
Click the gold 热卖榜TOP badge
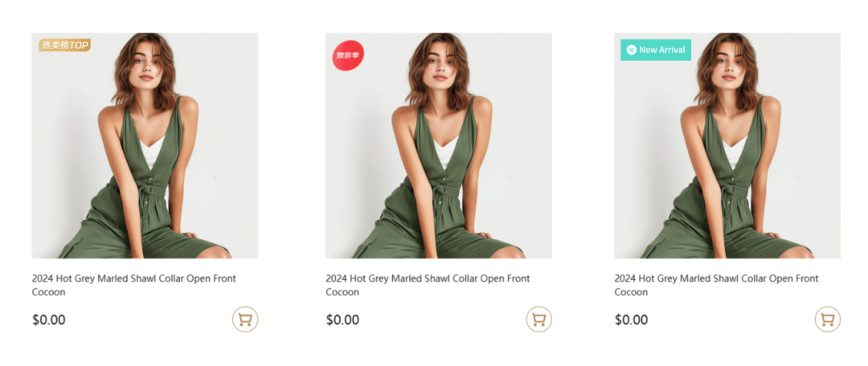pos(64,45)
